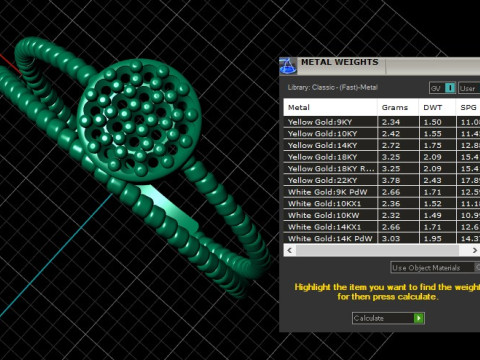The height and width of the screenshot is (360, 480).
Task: Click the 1.55 DWT value
Action: [x=432, y=134]
